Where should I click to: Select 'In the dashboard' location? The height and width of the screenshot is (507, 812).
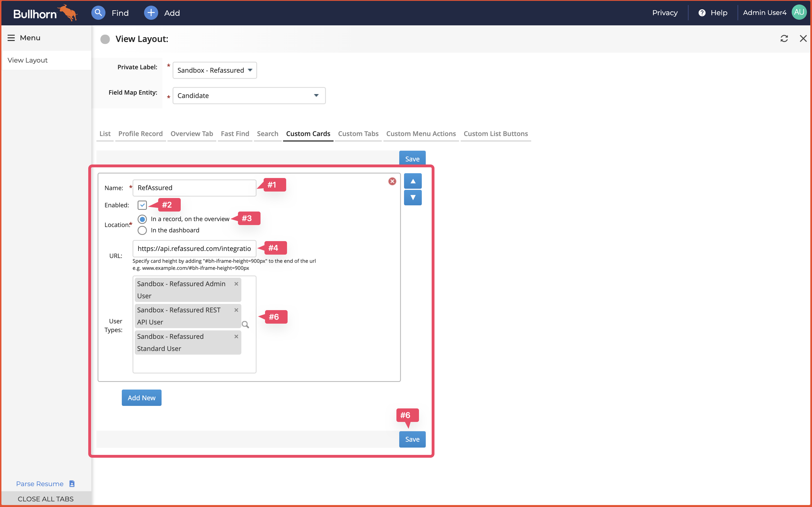[142, 230]
